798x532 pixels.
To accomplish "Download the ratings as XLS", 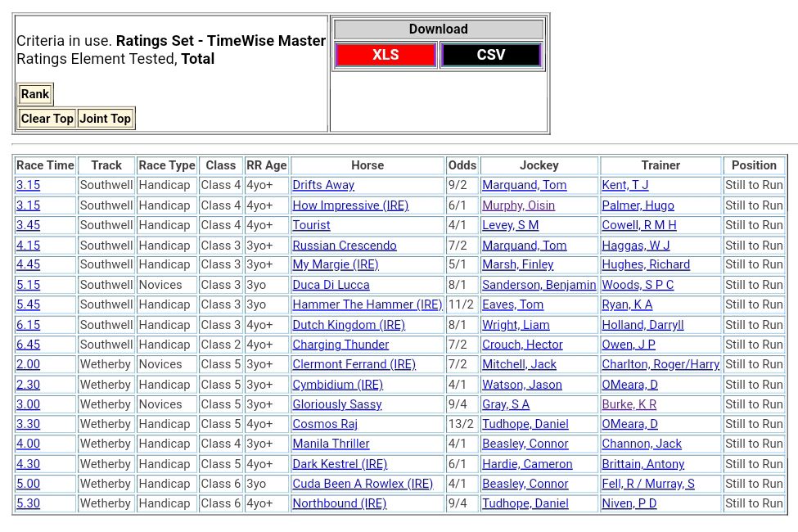I will click(x=385, y=55).
